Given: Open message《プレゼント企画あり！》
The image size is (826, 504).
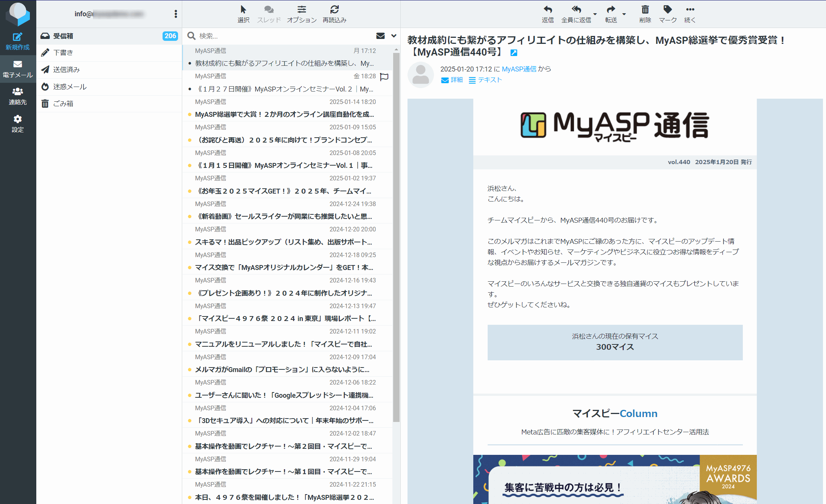Looking at the screenshot, I should (287, 287).
